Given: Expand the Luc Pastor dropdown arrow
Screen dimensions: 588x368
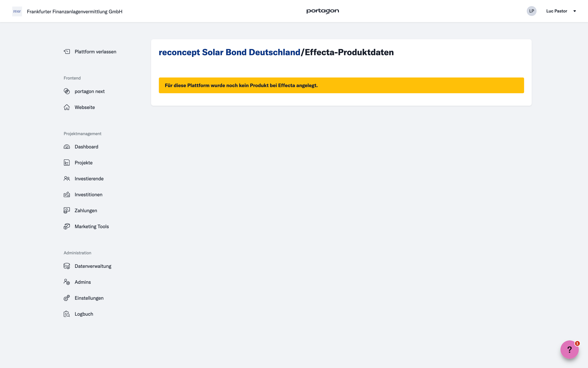Looking at the screenshot, I should coord(575,11).
